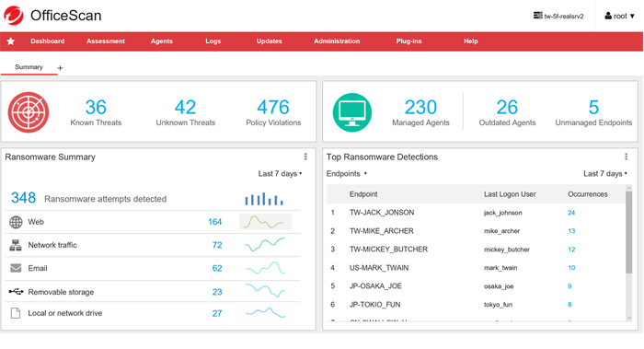Click the Web trend sparkline
Image resolution: width=644 pixels, height=349 pixels.
(265, 222)
